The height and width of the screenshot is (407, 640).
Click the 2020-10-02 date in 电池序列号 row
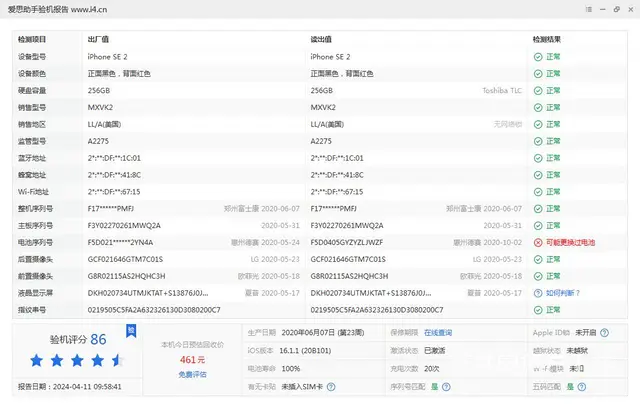[502, 242]
